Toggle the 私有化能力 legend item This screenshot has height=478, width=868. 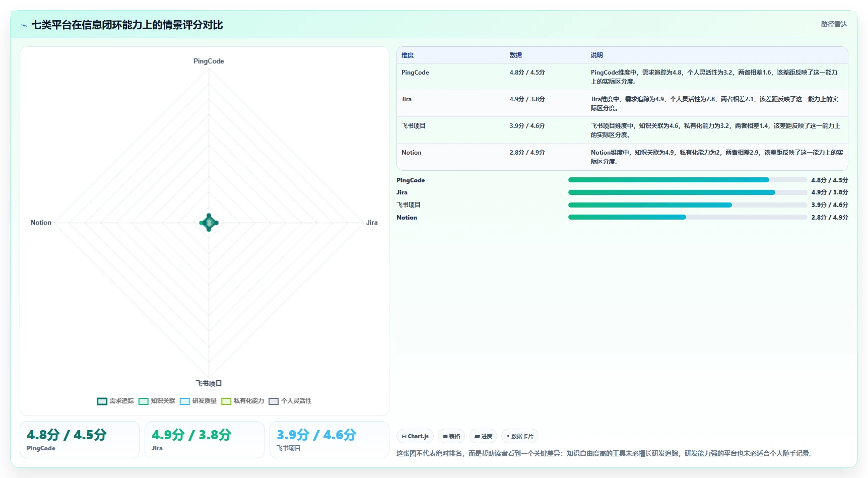[x=242, y=401]
